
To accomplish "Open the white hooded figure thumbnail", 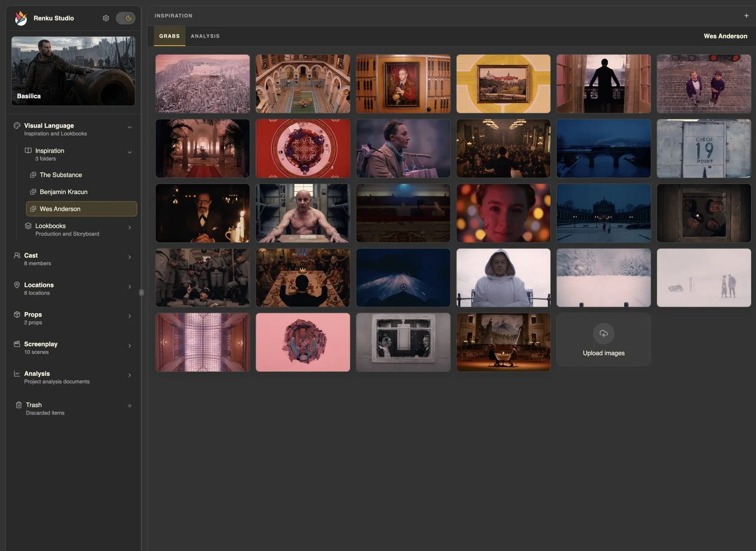I will pos(503,278).
